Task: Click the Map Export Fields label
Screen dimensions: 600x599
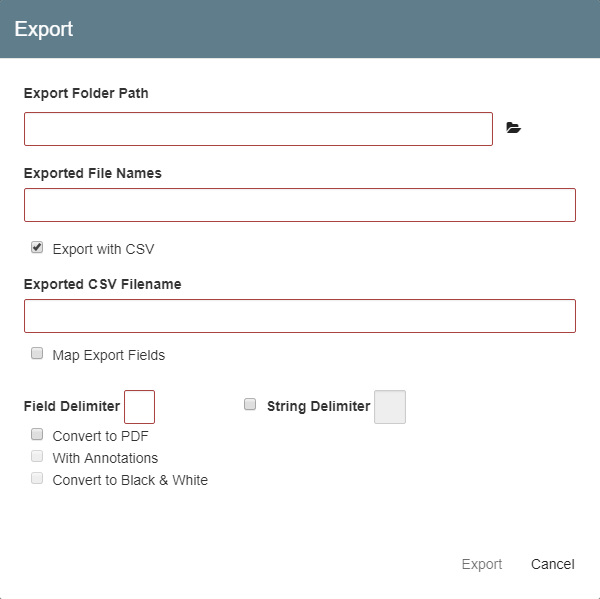Action: pos(108,355)
